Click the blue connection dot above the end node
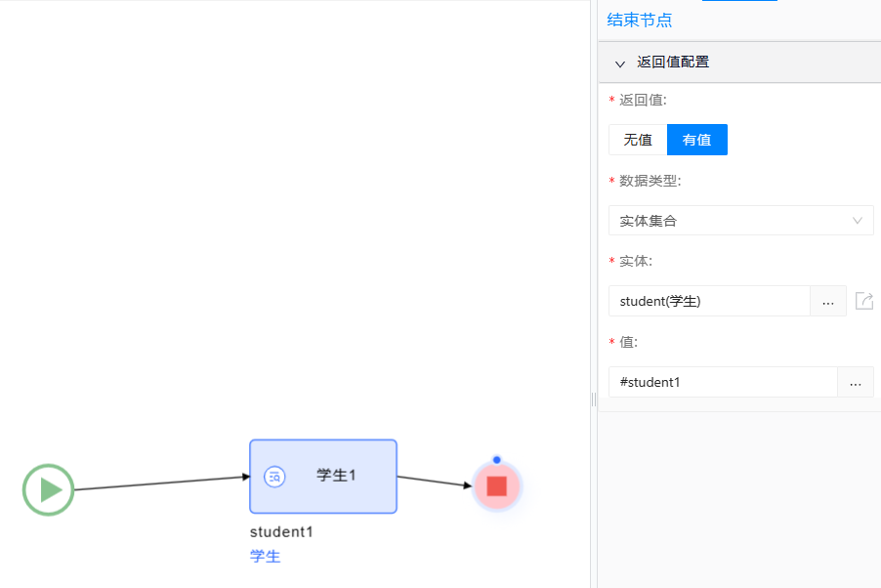Viewport: 881px width, 588px height. (x=497, y=460)
